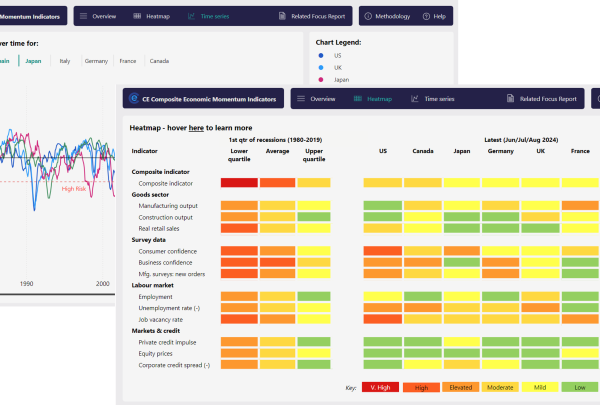Click the US blue legend dot
600x405 pixels.
tap(321, 56)
